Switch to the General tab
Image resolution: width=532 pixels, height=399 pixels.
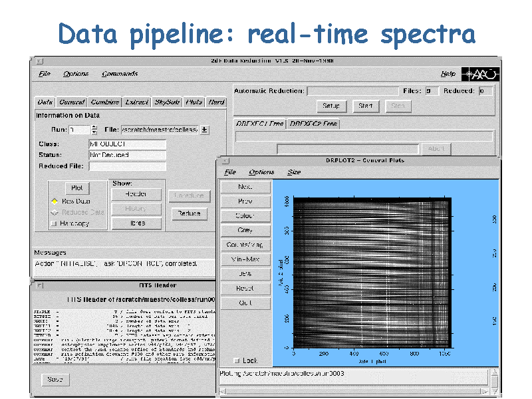72,102
